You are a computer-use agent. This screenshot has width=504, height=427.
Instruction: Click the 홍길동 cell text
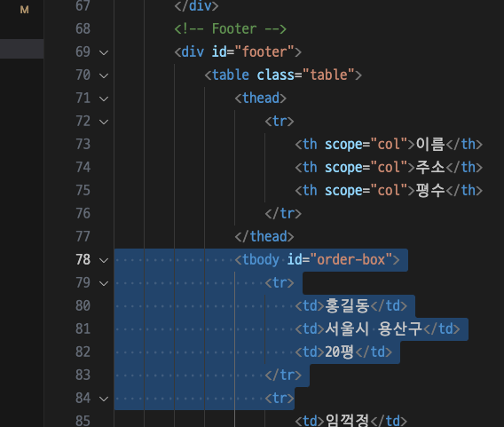(348, 305)
